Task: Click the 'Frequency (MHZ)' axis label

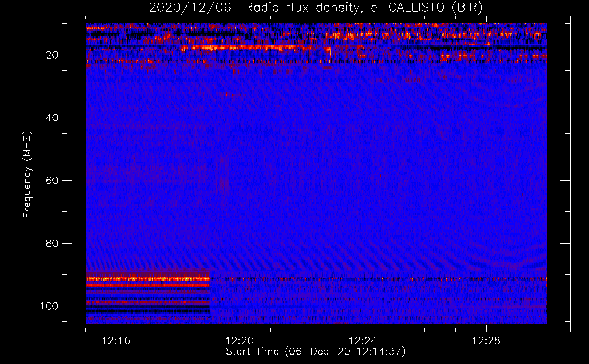Action: pos(27,175)
